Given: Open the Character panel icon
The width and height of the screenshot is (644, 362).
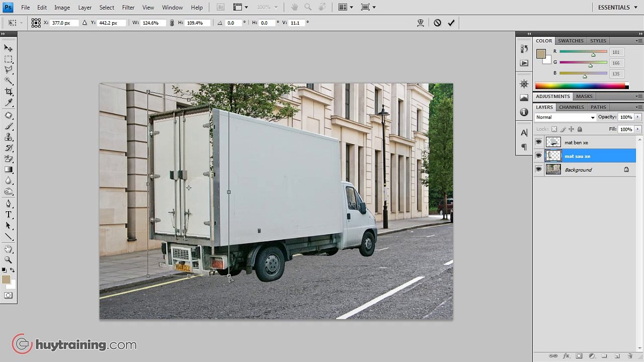Looking at the screenshot, I should [x=524, y=133].
